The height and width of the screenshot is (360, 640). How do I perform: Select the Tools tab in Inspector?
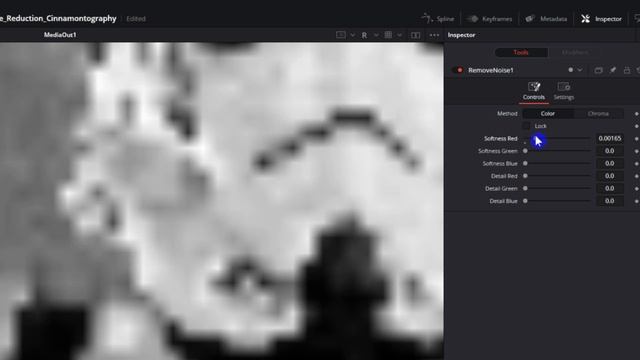click(521, 52)
